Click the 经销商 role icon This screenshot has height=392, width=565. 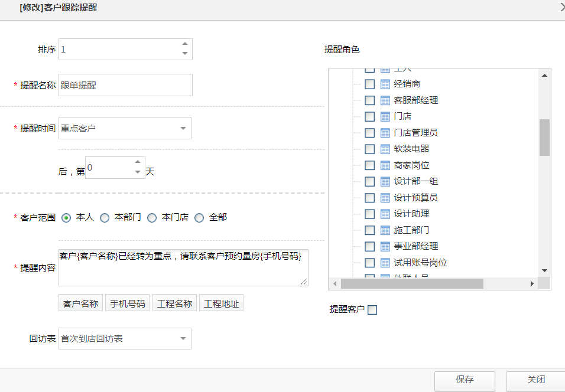tap(385, 84)
